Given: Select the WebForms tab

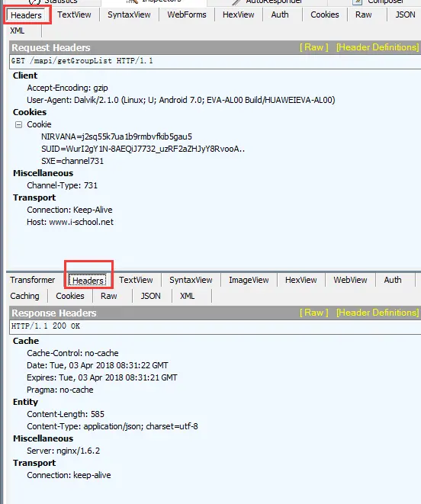Looking at the screenshot, I should tap(187, 14).
